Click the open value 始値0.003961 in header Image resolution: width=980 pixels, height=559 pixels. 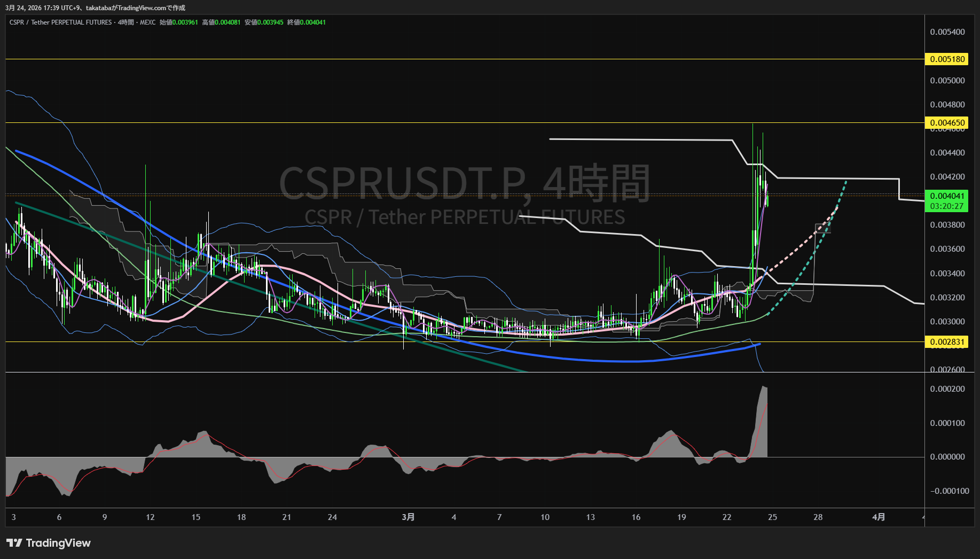pos(179,22)
